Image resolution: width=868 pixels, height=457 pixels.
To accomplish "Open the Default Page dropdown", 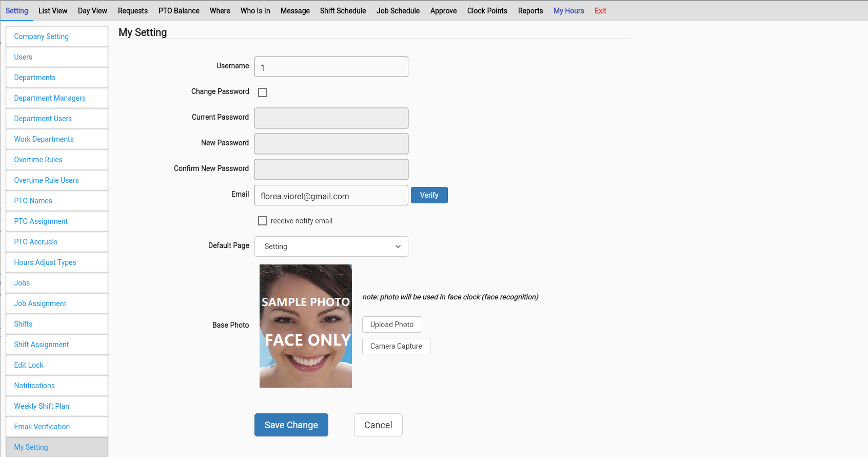I will (x=331, y=246).
